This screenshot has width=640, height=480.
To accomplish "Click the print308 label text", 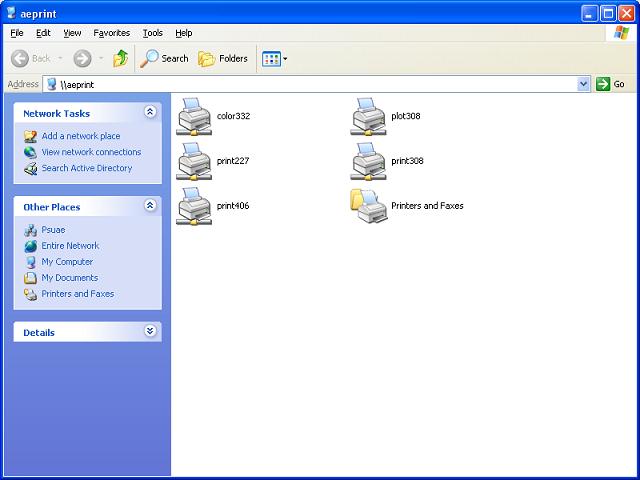I will (407, 161).
